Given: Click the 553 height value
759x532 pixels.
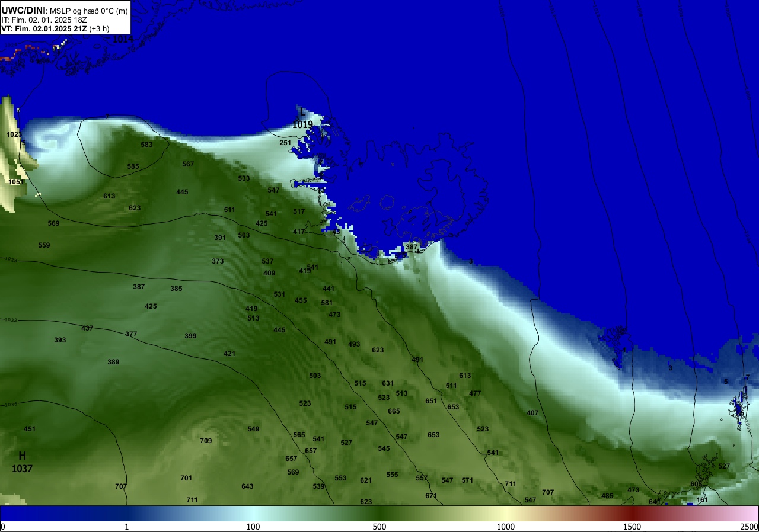Looking at the screenshot, I should (340, 478).
